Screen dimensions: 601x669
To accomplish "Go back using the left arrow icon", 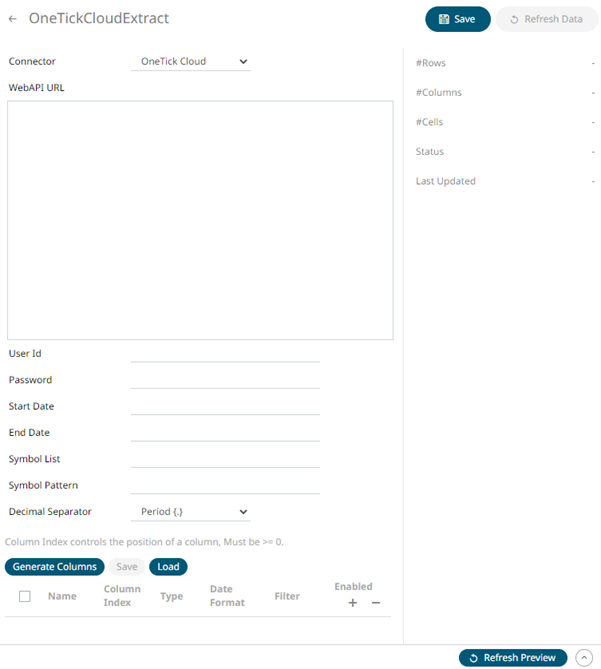I will 13,19.
